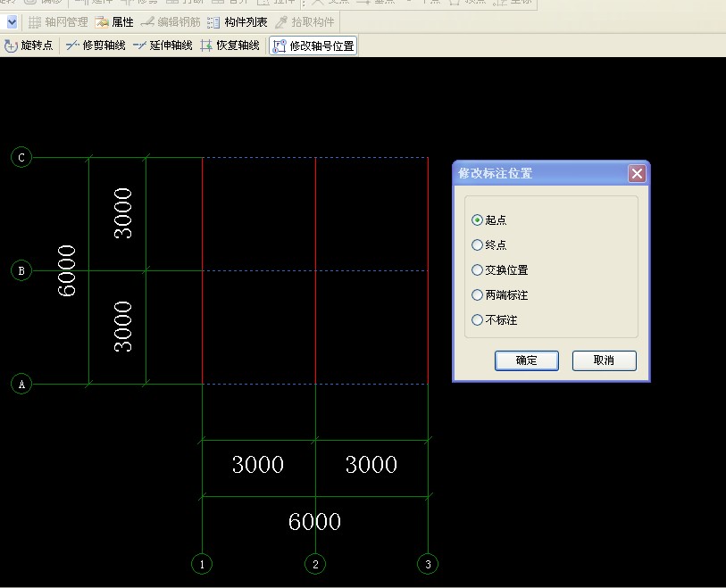Choose the 修剪轴线 trim axis tool
Viewport: 726px width, 588px height.
point(96,46)
